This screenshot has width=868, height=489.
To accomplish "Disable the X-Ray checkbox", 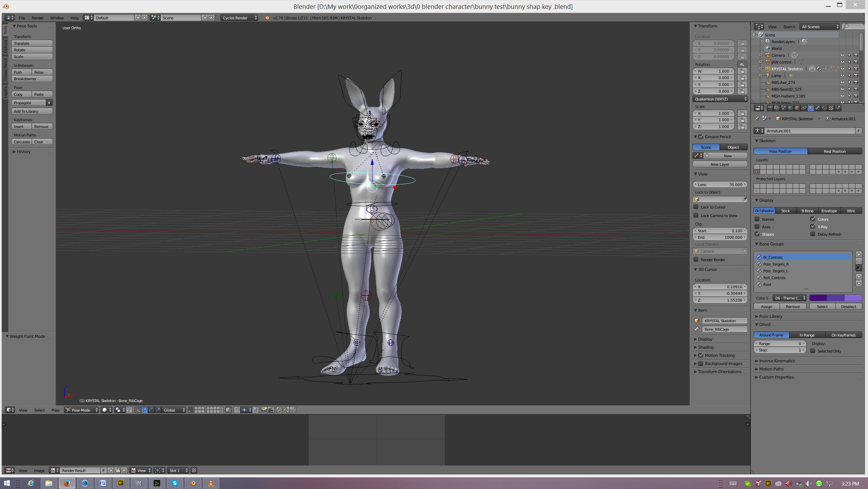I will (x=813, y=227).
